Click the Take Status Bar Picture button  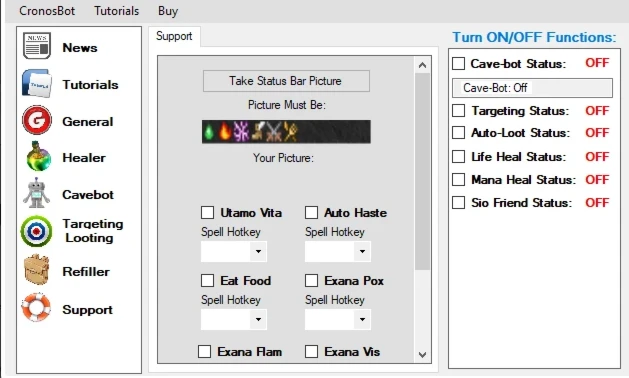click(x=286, y=81)
